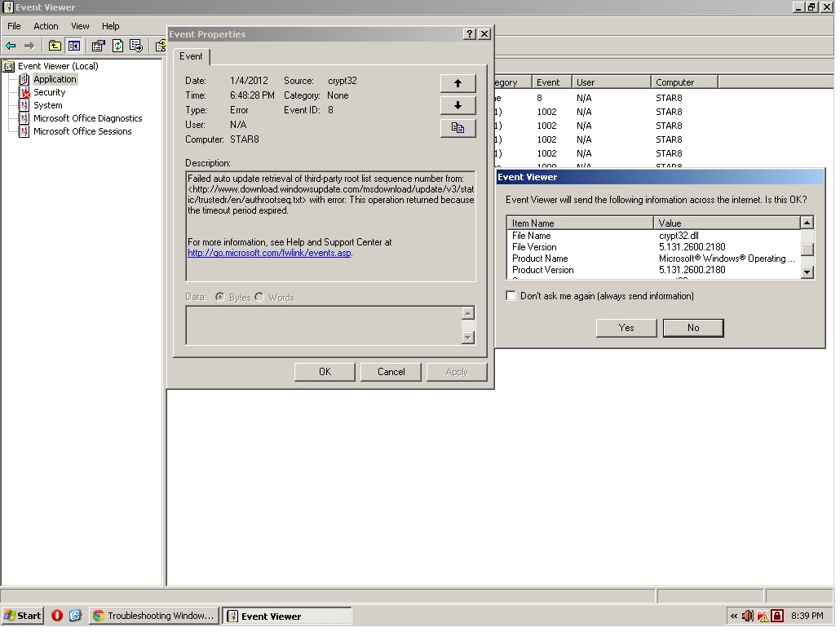Screen dimensions: 840x632
Task: Open the go.microsoft.com events.asp link
Action: (269, 253)
